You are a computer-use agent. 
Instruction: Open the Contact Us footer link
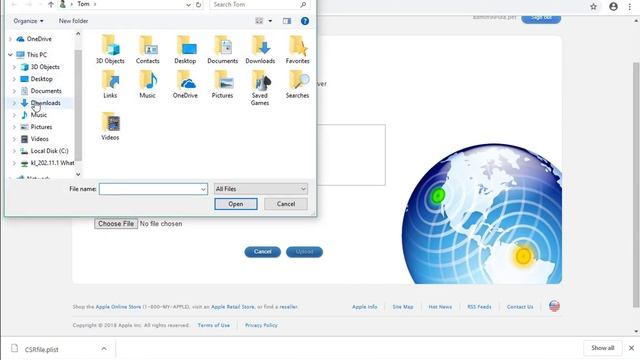click(520, 307)
